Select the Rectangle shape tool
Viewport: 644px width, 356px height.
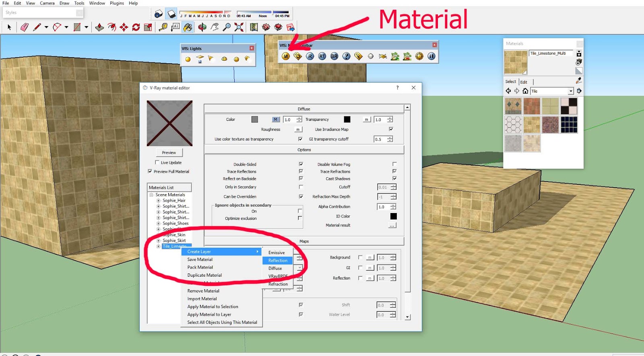coord(77,27)
